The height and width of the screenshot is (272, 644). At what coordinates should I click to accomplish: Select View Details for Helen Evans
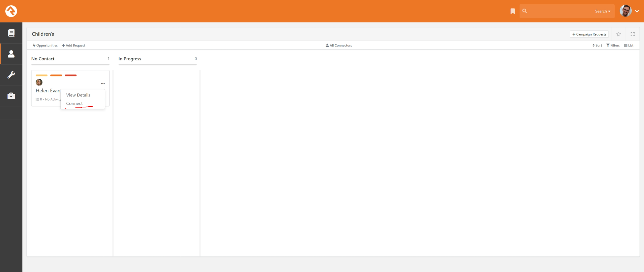[78, 95]
